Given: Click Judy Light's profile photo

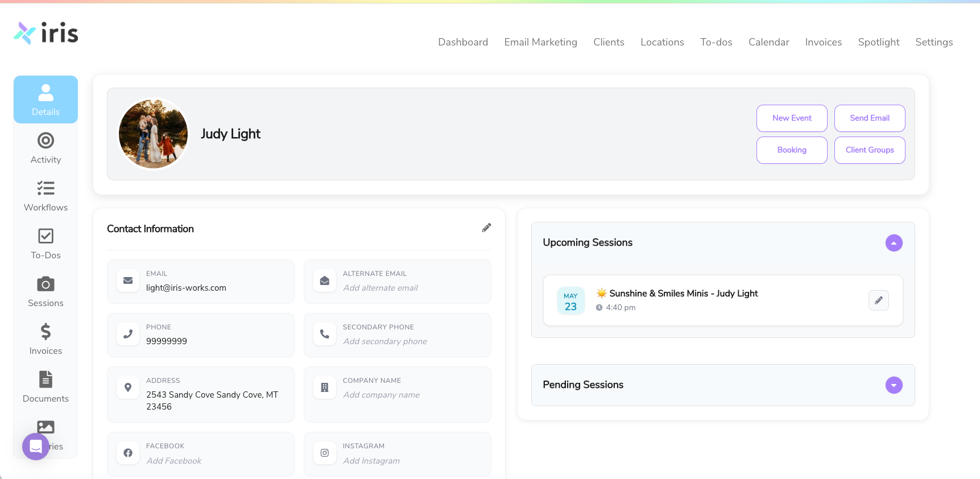Looking at the screenshot, I should click(x=153, y=134).
